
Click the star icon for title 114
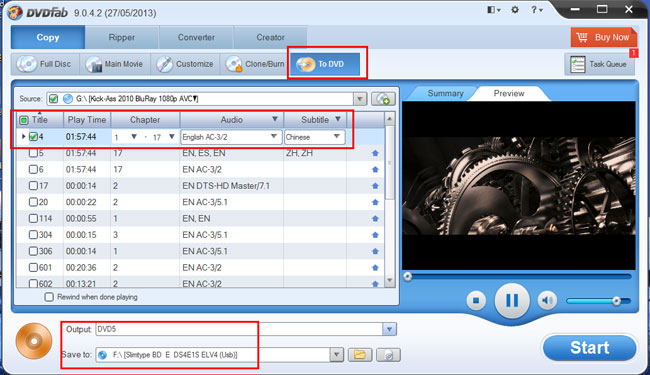pos(375,218)
